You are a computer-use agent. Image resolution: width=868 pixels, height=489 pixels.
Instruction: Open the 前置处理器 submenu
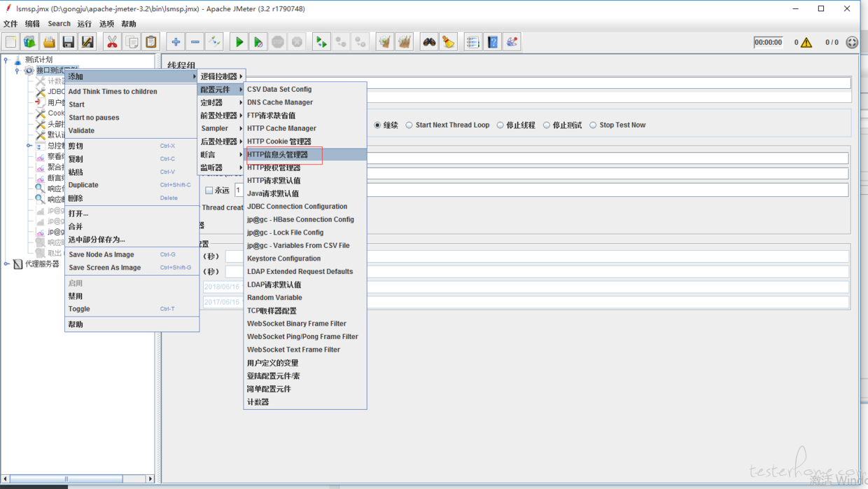[x=220, y=116]
